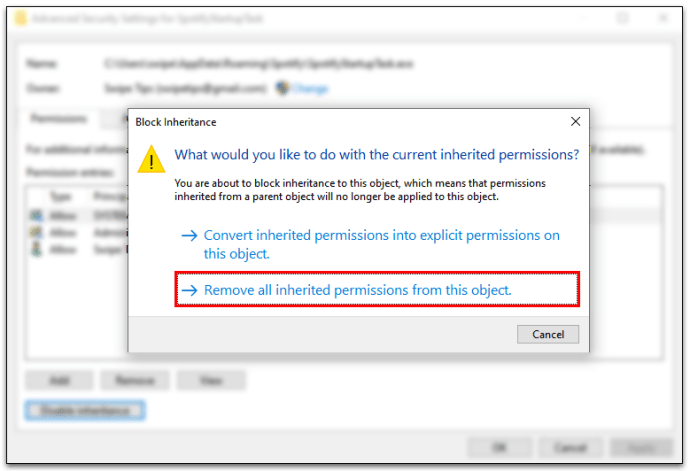
Task: Close the Block Inheritance dialog with the X
Action: click(575, 121)
